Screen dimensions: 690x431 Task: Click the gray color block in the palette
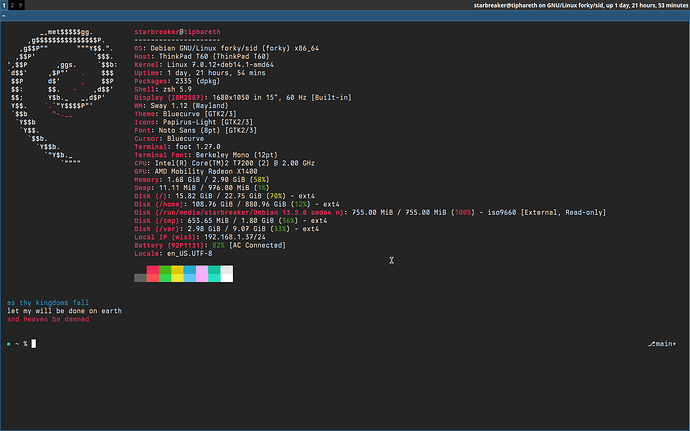[140, 278]
